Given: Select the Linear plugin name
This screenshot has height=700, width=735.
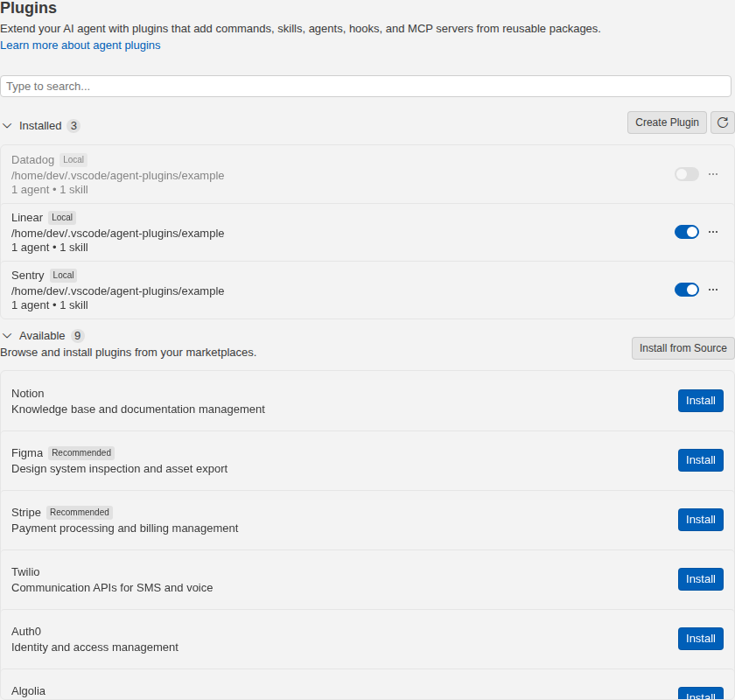Looking at the screenshot, I should (27, 218).
